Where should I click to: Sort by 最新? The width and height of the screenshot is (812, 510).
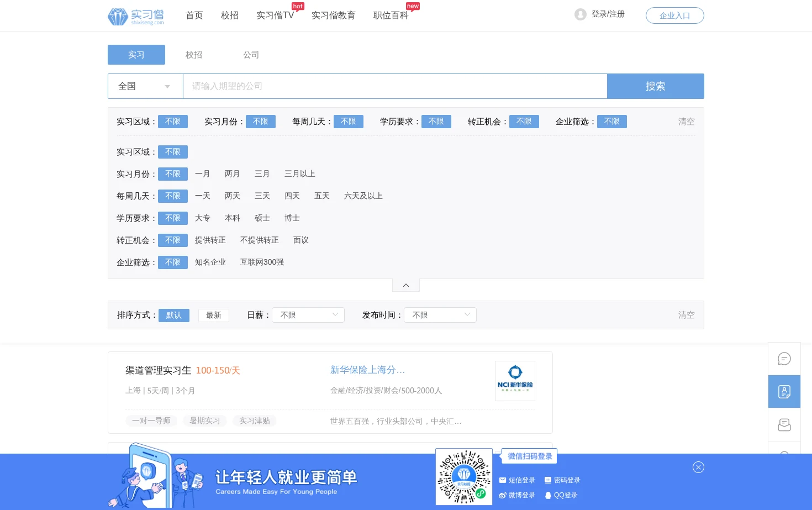tap(214, 315)
